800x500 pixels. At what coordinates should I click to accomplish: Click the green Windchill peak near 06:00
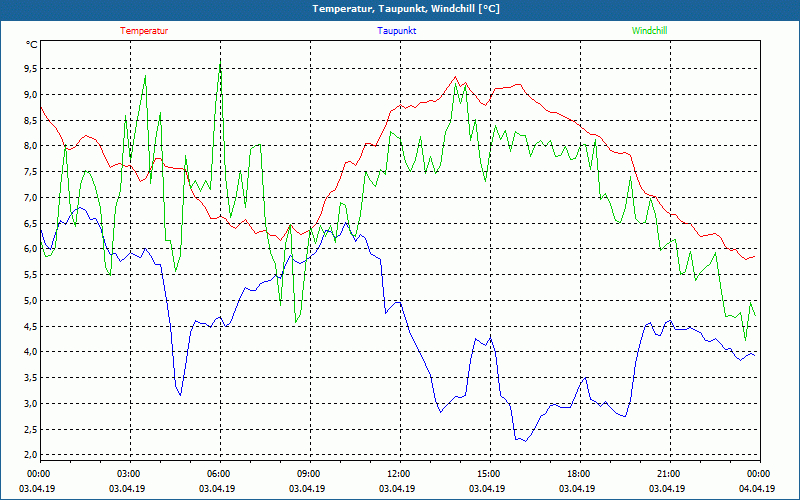pyautogui.click(x=220, y=72)
